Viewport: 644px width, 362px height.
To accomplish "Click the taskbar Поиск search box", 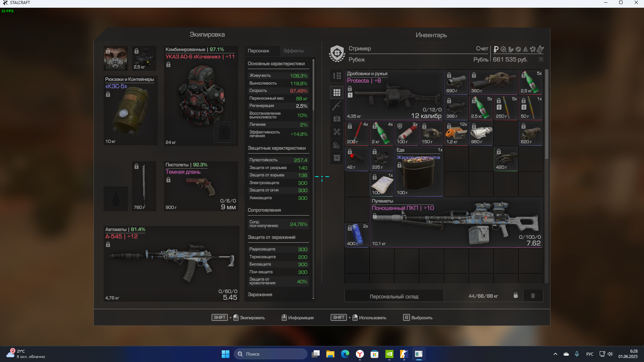I will point(270,354).
